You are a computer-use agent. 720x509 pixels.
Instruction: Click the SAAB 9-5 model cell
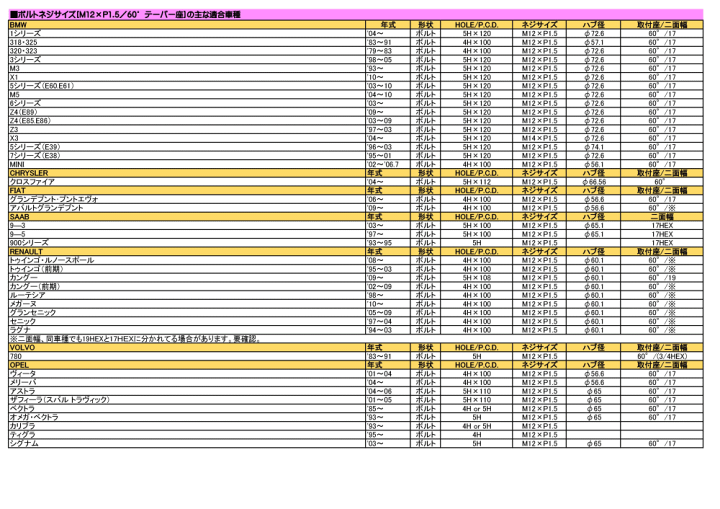tap(187, 234)
